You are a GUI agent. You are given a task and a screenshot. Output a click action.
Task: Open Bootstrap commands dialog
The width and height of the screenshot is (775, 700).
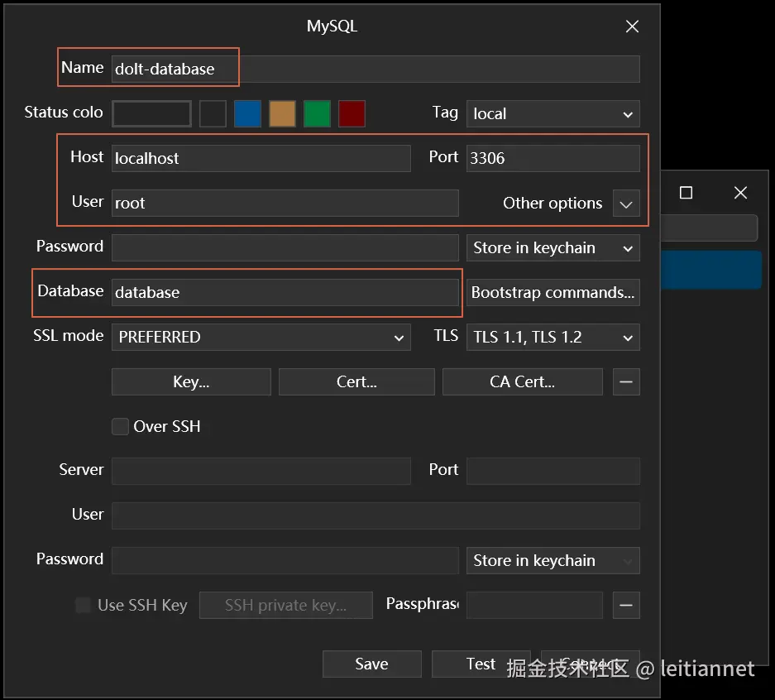click(553, 292)
